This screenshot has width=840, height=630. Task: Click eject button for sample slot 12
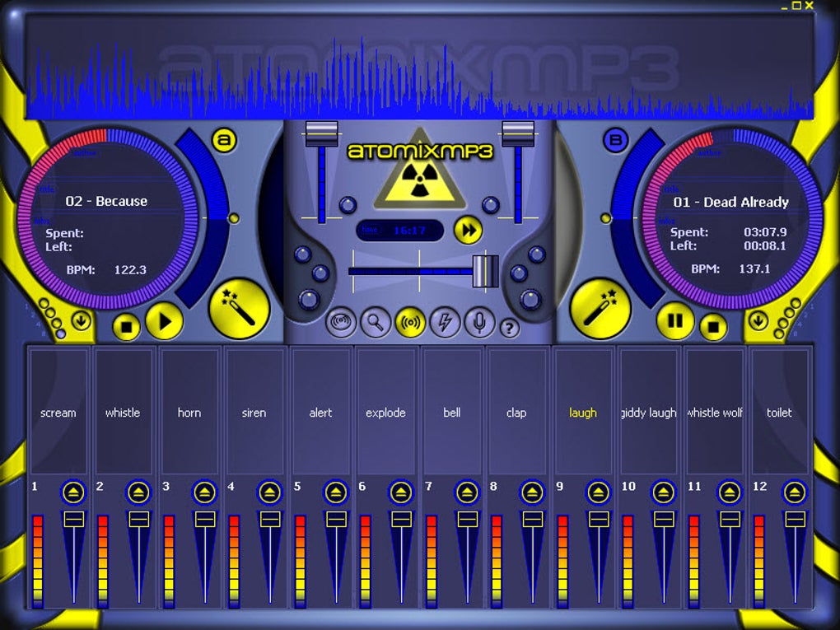[795, 492]
